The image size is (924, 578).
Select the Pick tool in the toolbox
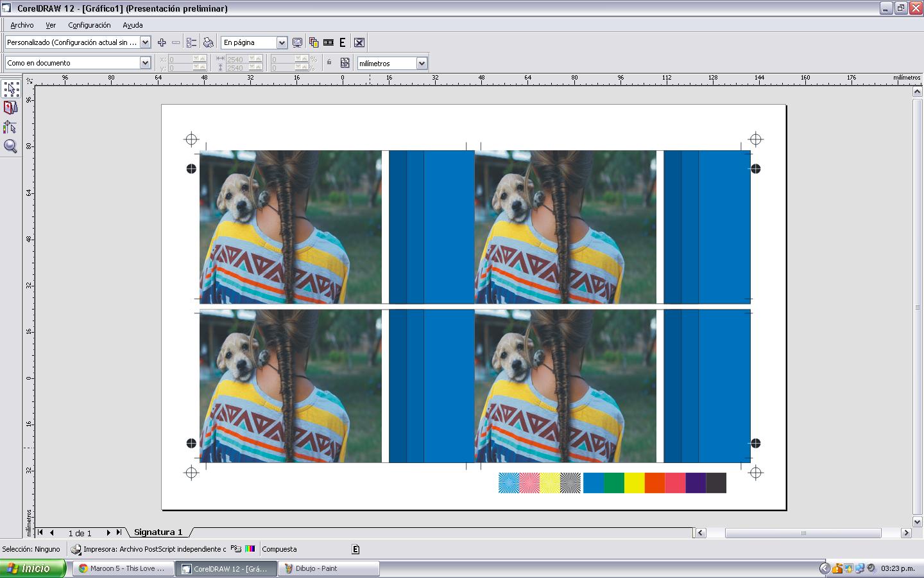[x=11, y=89]
